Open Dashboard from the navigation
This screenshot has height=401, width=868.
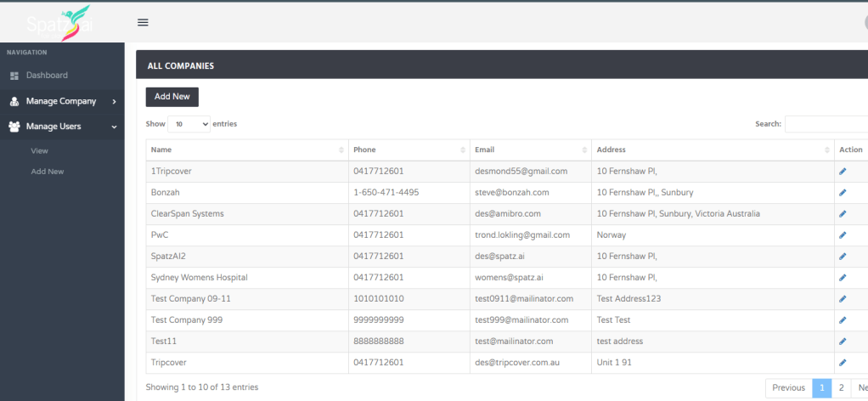[47, 76]
